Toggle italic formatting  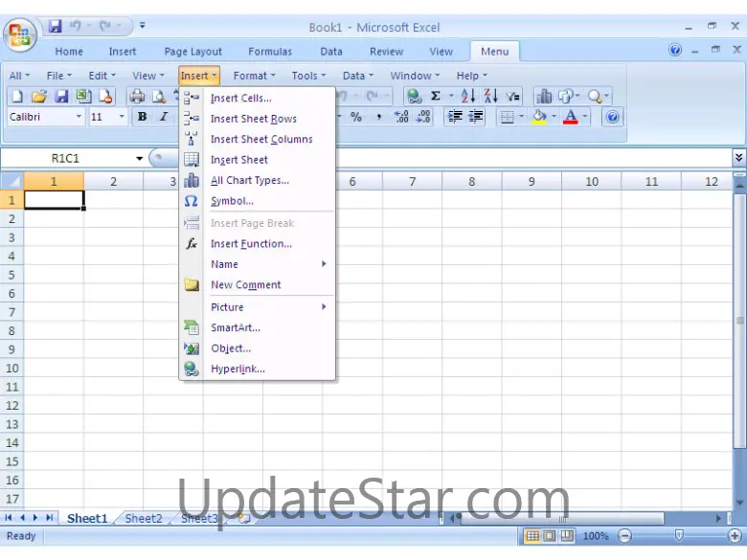164,117
